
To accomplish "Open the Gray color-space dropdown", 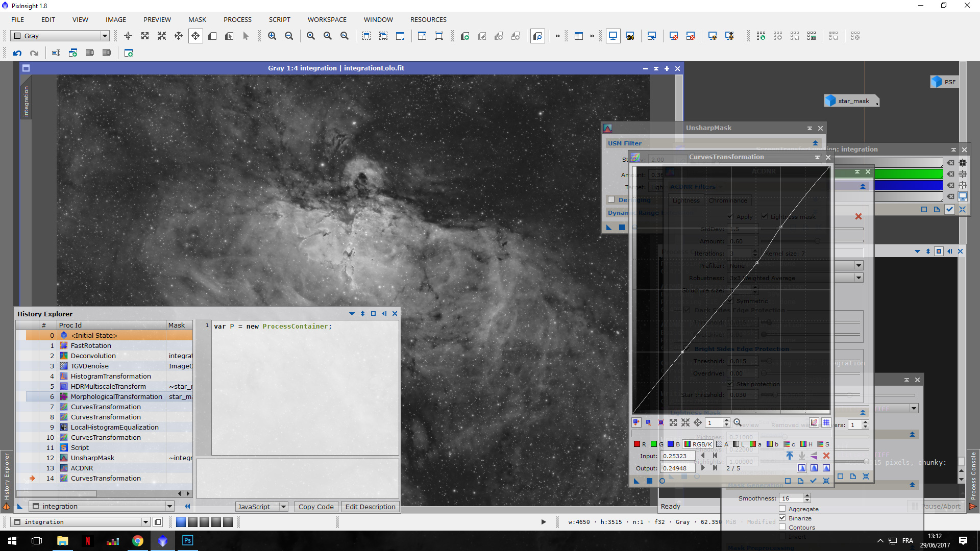I will 60,36.
